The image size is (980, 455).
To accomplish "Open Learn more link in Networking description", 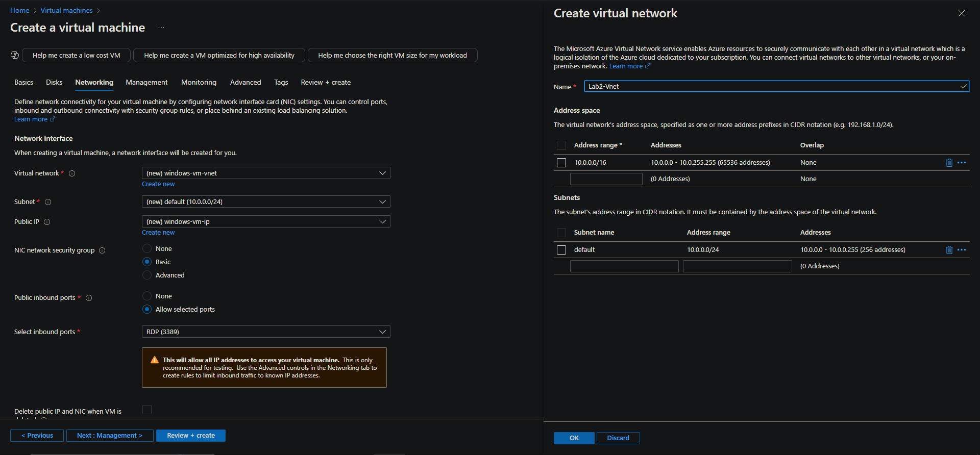I will 34,119.
